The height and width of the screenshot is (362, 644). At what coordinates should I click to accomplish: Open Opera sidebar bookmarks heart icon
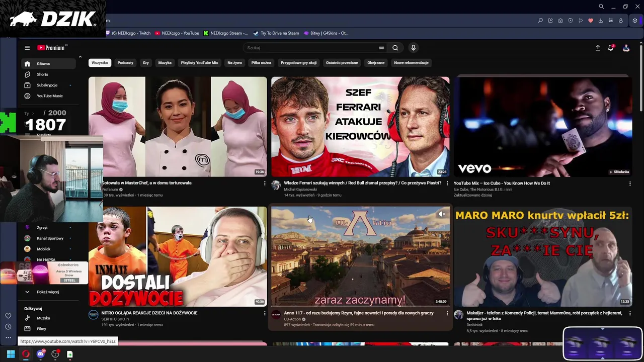[x=8, y=316]
